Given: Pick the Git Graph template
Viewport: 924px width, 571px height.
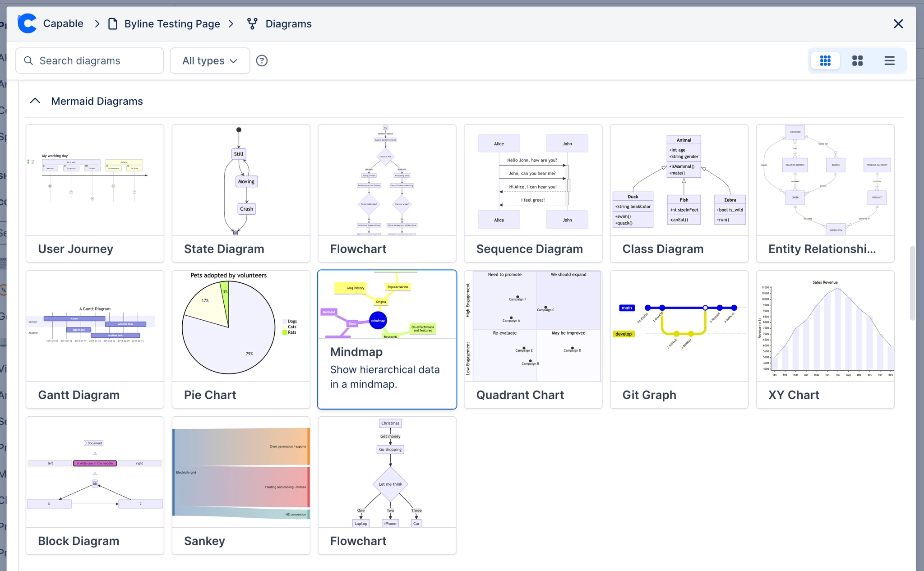Looking at the screenshot, I should [x=679, y=339].
